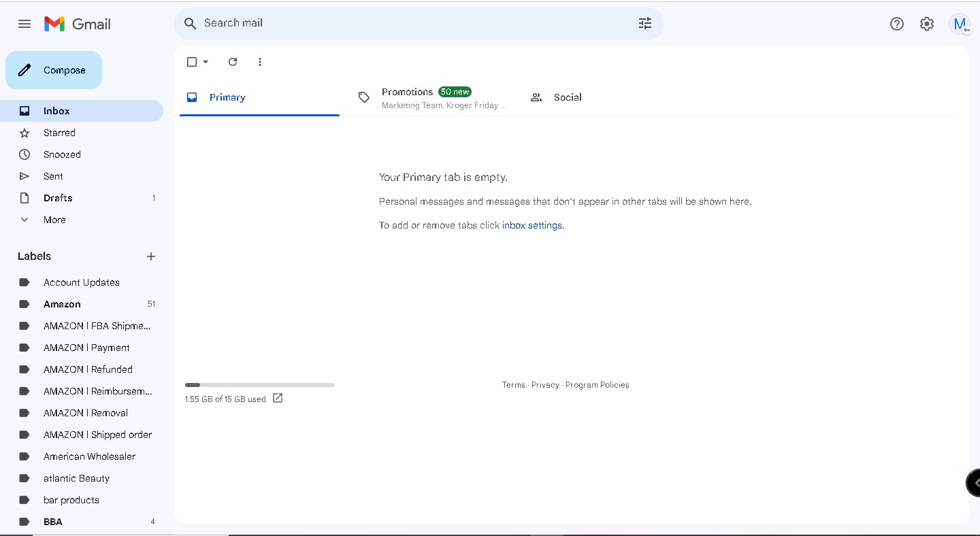Open the American Wholesaler label
The image size is (980, 536).
[82, 456]
